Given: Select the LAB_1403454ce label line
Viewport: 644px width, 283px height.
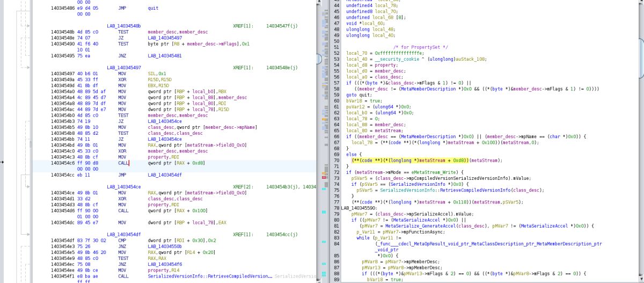Looking at the screenshot, I should click(x=124, y=186).
